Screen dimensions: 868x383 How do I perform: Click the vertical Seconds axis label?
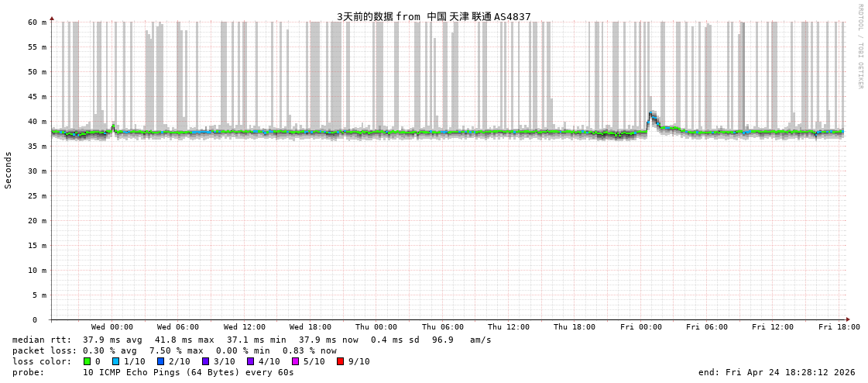[x=9, y=170]
